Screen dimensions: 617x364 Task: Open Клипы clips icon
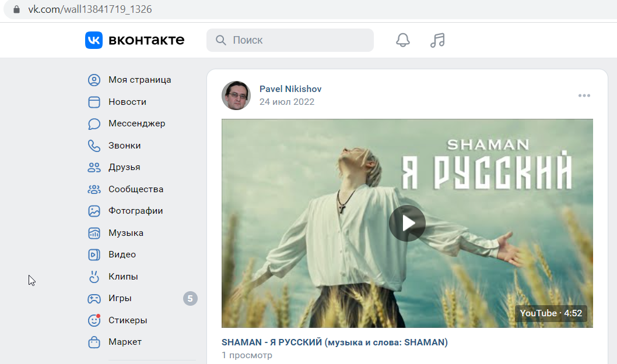94,277
